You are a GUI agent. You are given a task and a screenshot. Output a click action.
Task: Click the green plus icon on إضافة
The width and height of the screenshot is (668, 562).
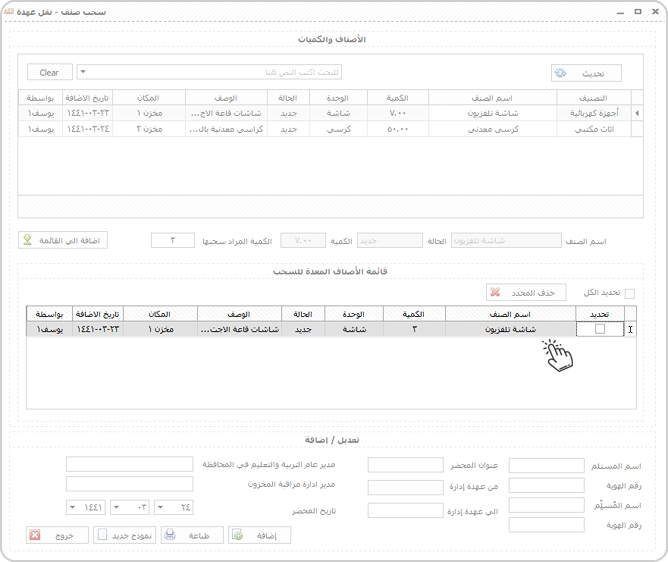238,535
